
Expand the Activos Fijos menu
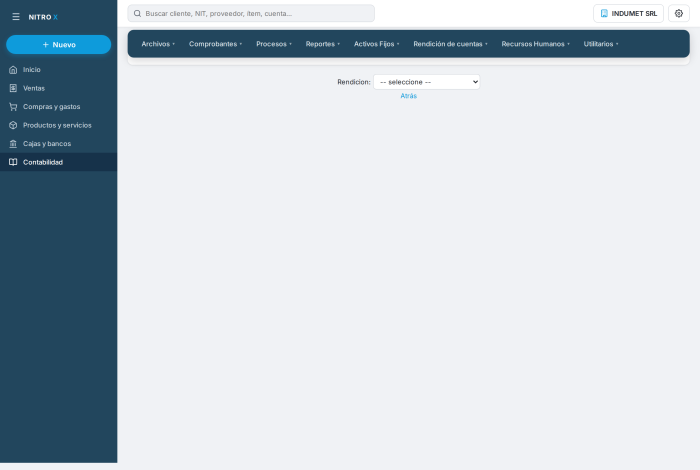[x=376, y=44]
